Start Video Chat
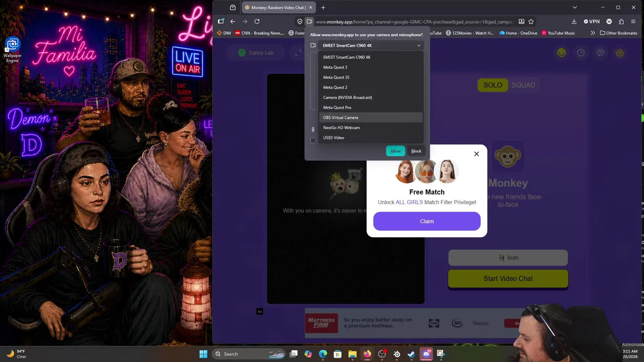The height and width of the screenshot is (362, 644). click(x=508, y=279)
